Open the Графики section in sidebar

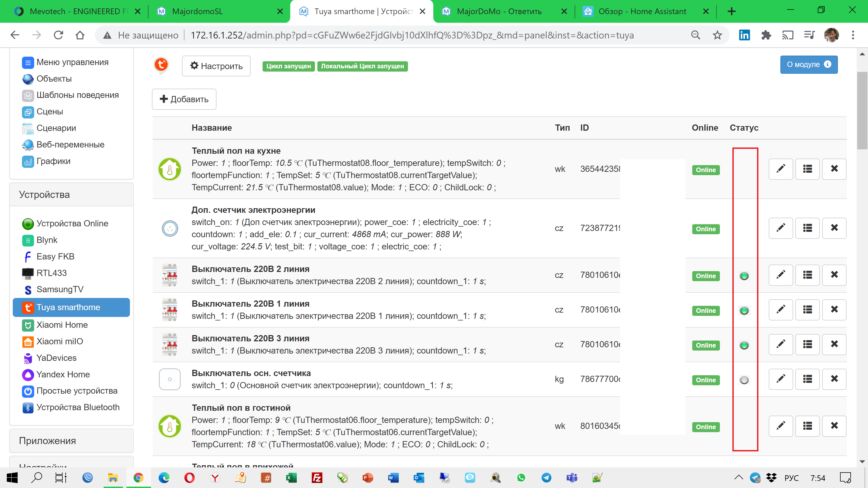click(x=54, y=161)
